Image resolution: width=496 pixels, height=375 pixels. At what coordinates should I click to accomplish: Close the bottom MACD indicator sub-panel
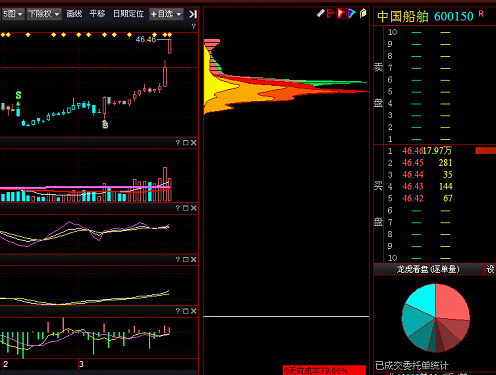click(194, 311)
